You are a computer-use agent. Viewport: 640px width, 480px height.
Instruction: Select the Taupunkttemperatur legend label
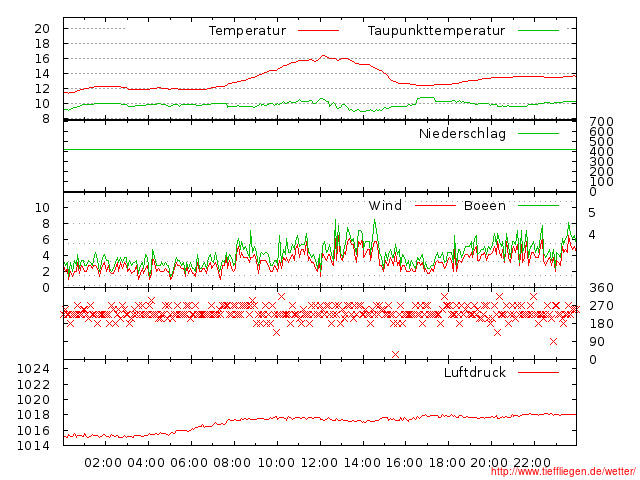[x=436, y=31]
